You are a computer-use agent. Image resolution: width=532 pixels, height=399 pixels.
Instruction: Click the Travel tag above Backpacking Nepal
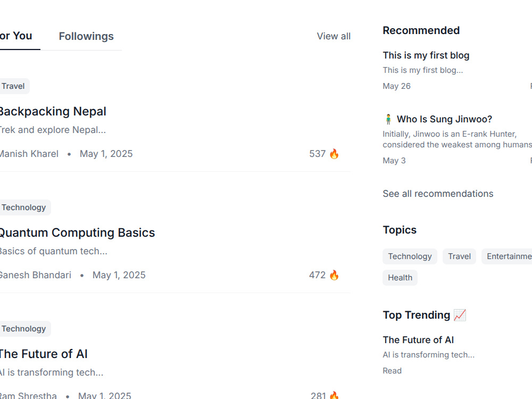point(14,86)
